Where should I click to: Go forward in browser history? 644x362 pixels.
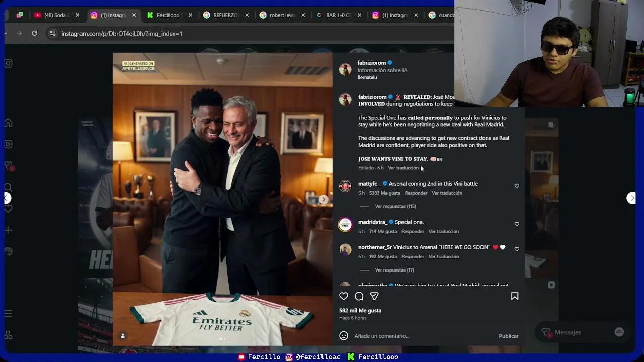(x=19, y=33)
